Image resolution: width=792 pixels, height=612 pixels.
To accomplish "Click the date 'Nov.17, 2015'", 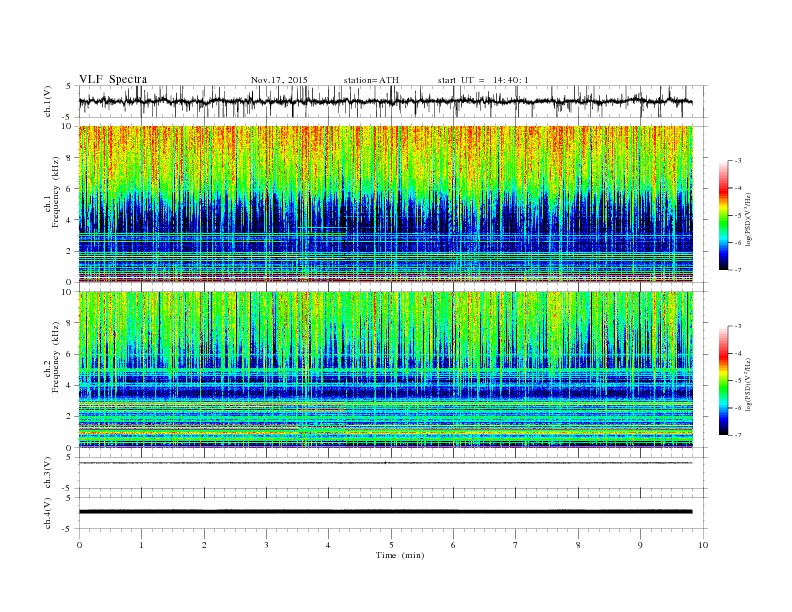I will (279, 80).
